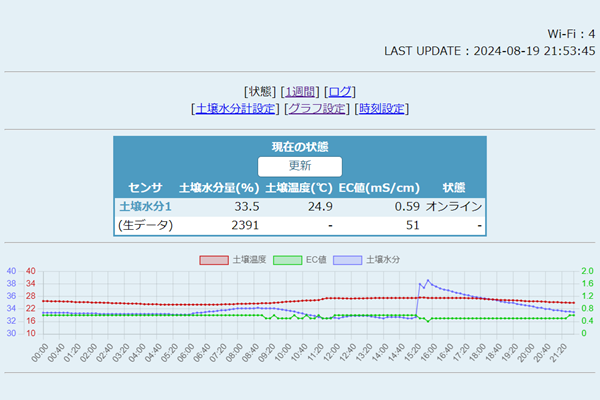
Task: Open 土壌水分計設定 settings link
Action: (235, 108)
